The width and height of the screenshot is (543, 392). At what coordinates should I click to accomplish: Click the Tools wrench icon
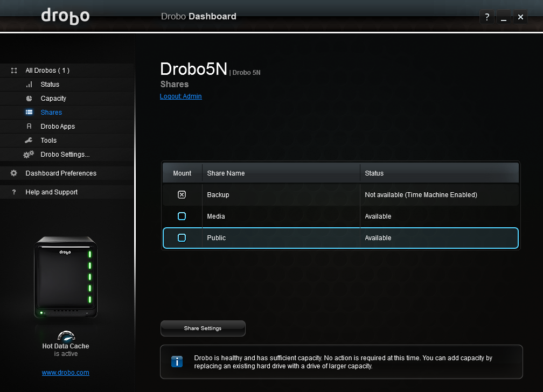pyautogui.click(x=29, y=140)
